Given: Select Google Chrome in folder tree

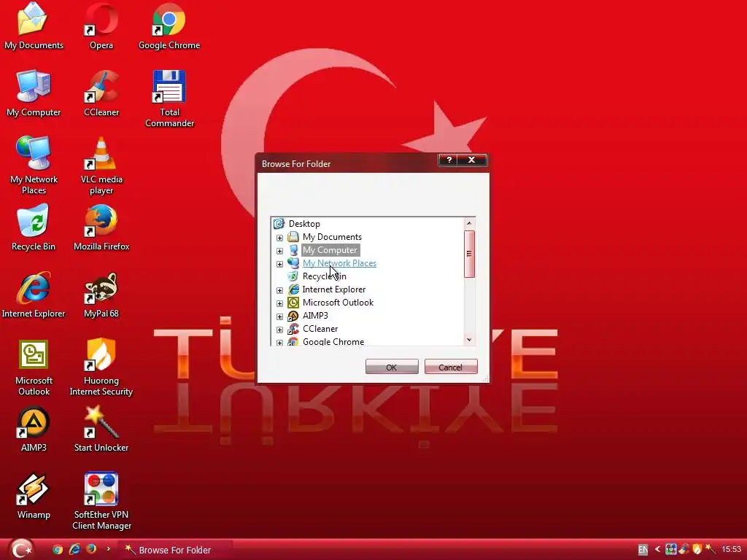Looking at the screenshot, I should [333, 341].
